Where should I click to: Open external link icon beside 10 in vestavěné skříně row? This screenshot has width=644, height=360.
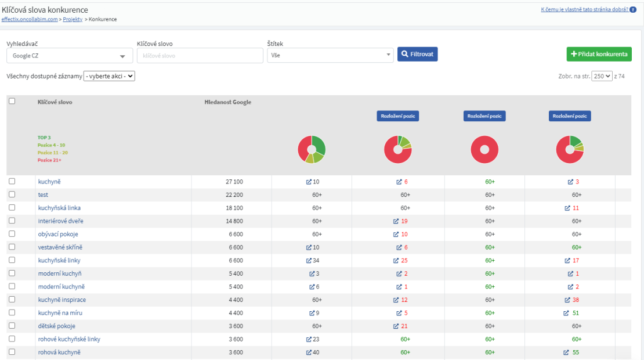tap(309, 247)
